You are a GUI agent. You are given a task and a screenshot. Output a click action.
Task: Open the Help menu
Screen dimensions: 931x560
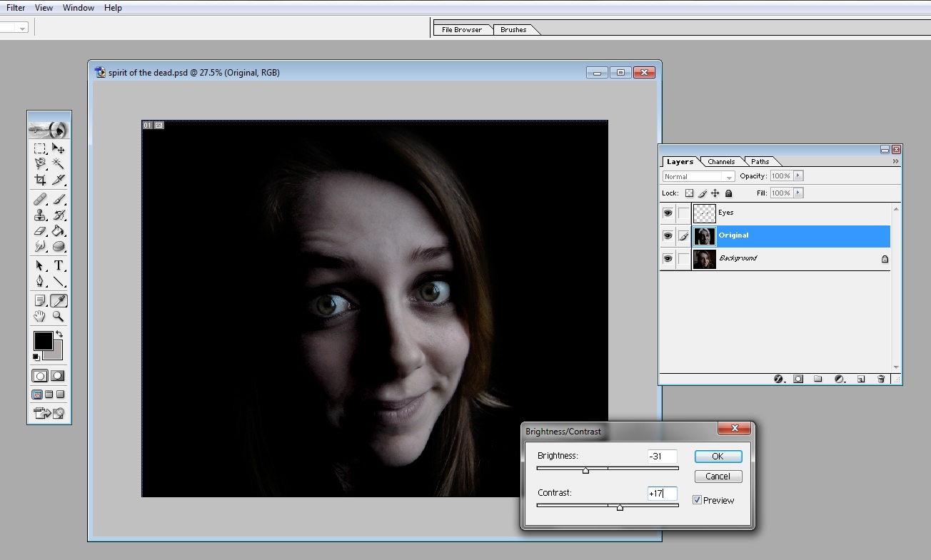coord(113,8)
